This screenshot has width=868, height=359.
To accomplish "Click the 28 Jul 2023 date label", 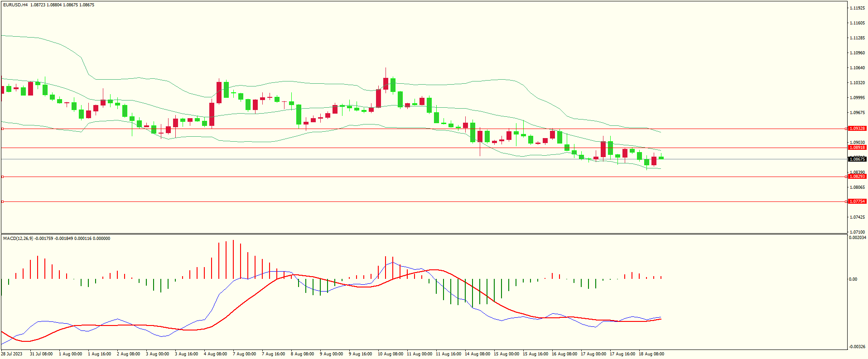I will 12,354.
